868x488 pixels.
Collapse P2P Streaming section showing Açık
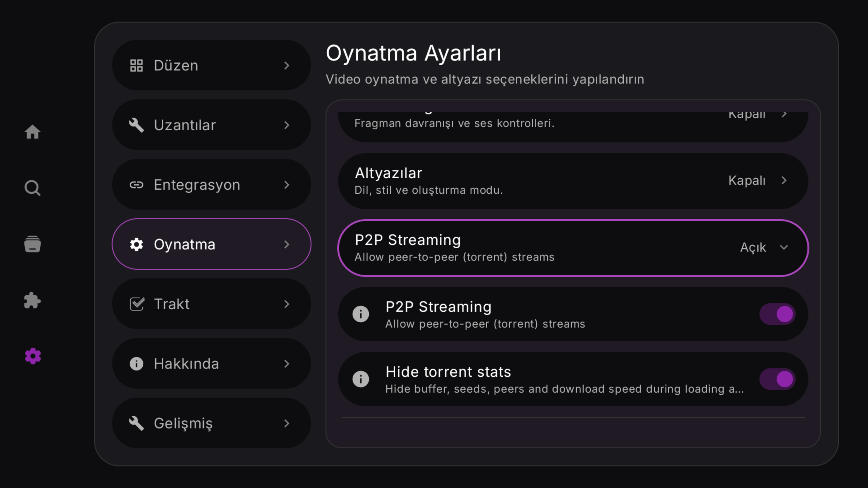pyautogui.click(x=784, y=248)
